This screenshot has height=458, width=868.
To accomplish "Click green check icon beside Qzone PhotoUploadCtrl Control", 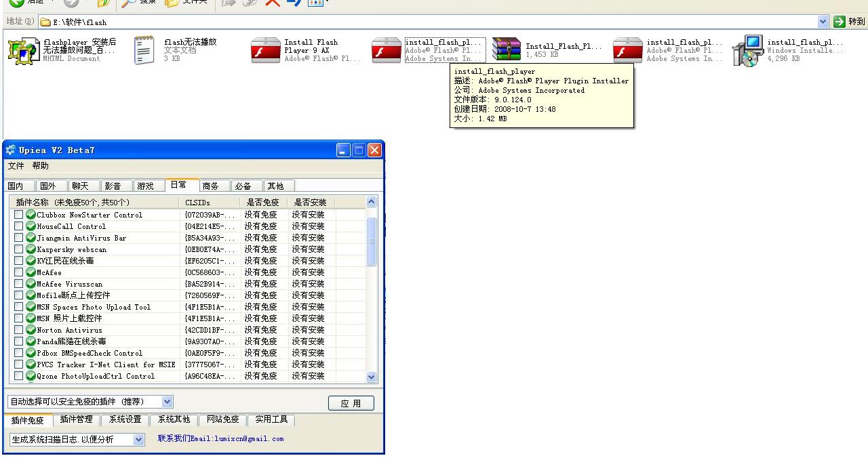I will coord(31,376).
